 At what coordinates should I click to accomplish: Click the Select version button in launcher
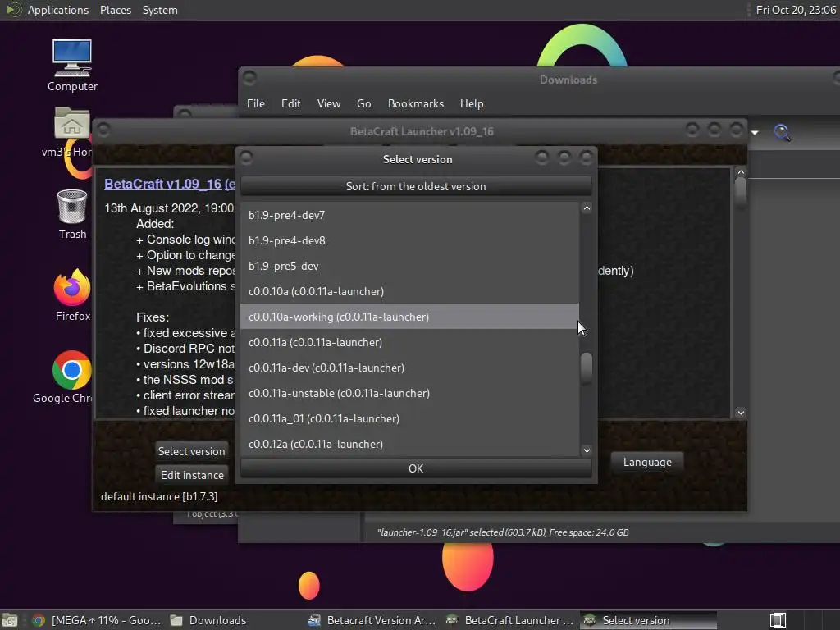tap(191, 451)
